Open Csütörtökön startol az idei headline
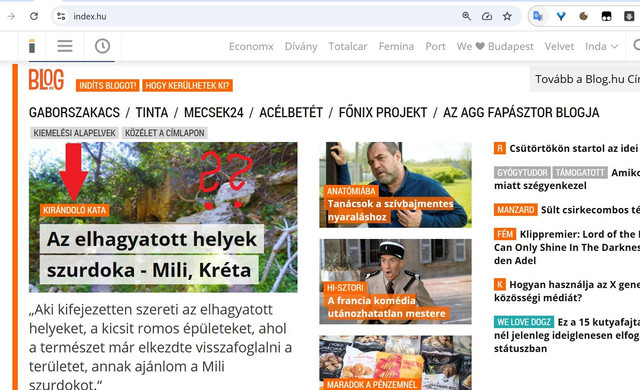Screen dimensions: 640x390 (x=573, y=148)
